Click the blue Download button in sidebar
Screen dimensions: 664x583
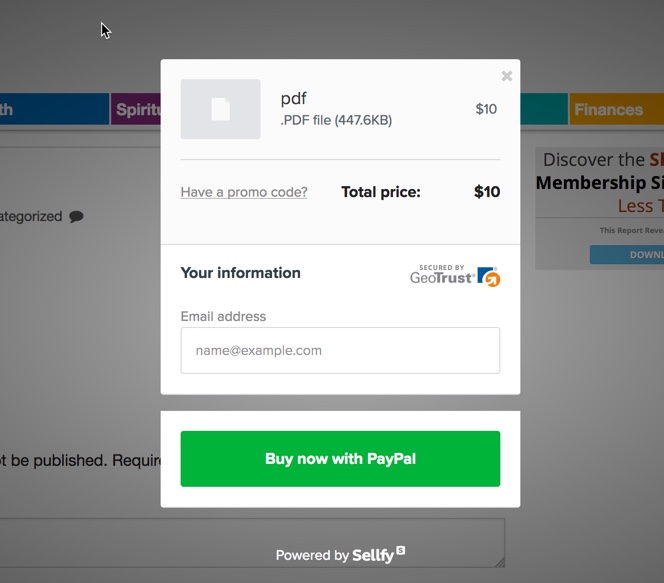(627, 254)
